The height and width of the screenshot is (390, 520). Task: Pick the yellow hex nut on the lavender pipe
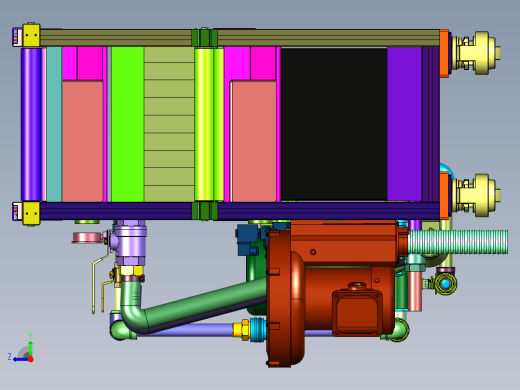(245, 330)
